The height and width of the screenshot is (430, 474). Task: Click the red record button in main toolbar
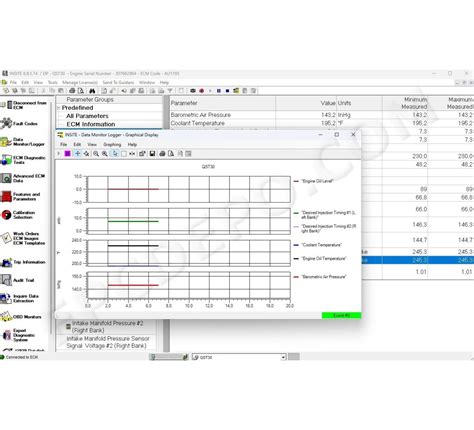(201, 91)
